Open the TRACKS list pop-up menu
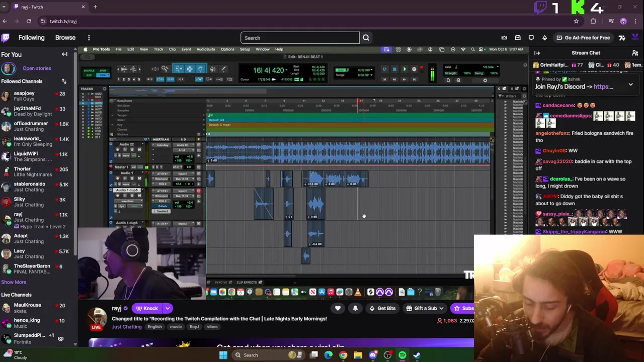This screenshot has width=644, height=362. click(105, 89)
